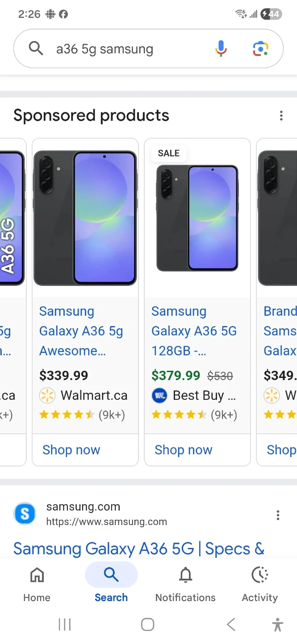The image size is (297, 644).
Task: Select the Search tab in bottom bar
Action: [111, 583]
